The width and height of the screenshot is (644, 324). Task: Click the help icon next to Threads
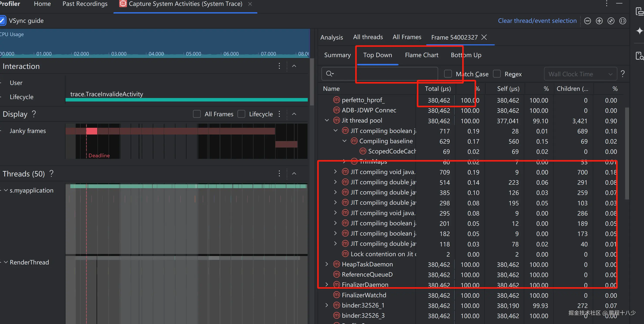[51, 173]
